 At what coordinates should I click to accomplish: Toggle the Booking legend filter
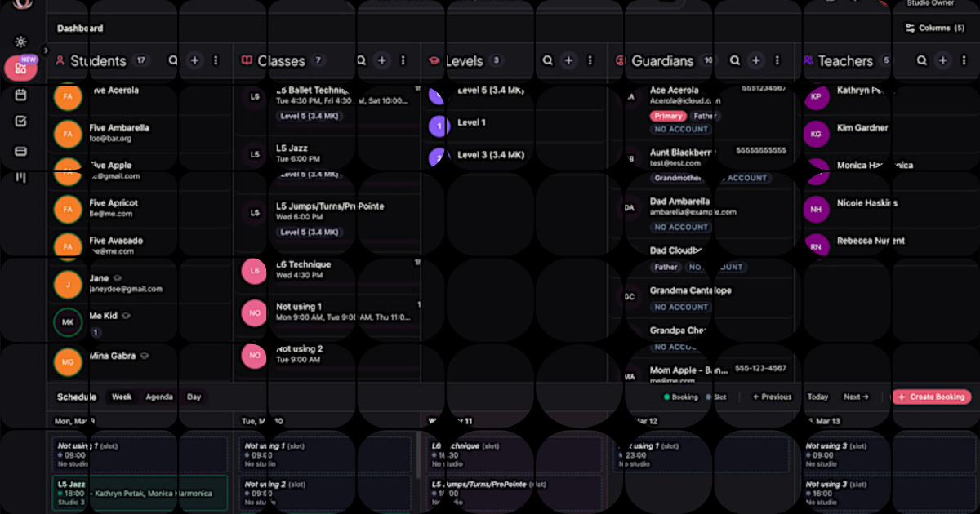click(681, 397)
